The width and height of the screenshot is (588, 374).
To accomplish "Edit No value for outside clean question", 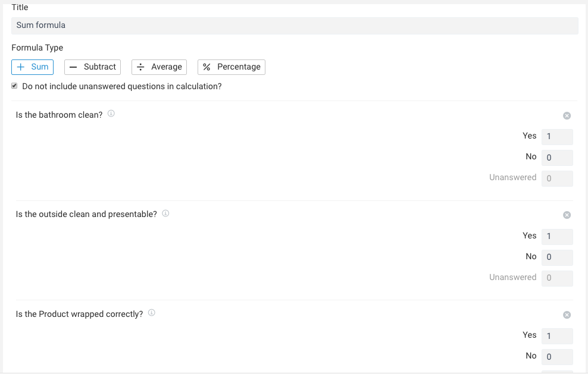I will [x=557, y=257].
